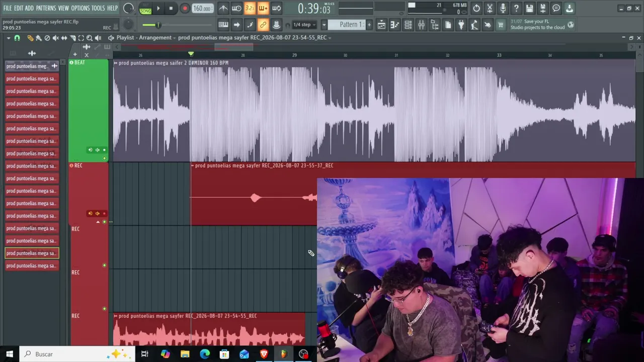The image size is (644, 362).
Task: Click the undo history icon
Action: pos(476,8)
